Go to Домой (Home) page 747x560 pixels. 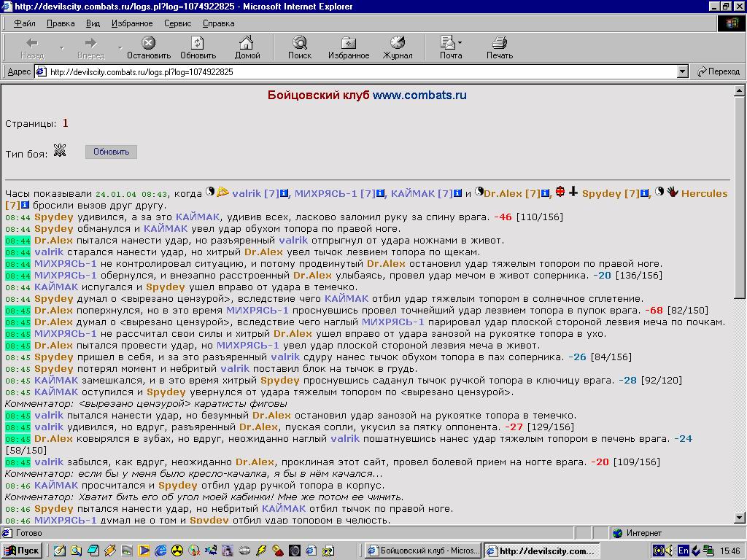coord(247,47)
